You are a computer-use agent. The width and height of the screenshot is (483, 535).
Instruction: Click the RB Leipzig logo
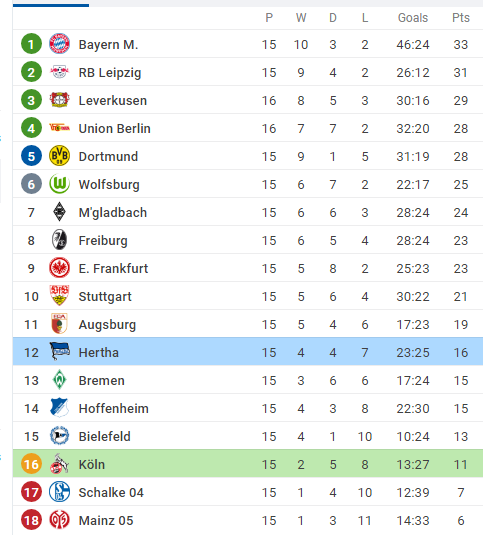pyautogui.click(x=59, y=72)
